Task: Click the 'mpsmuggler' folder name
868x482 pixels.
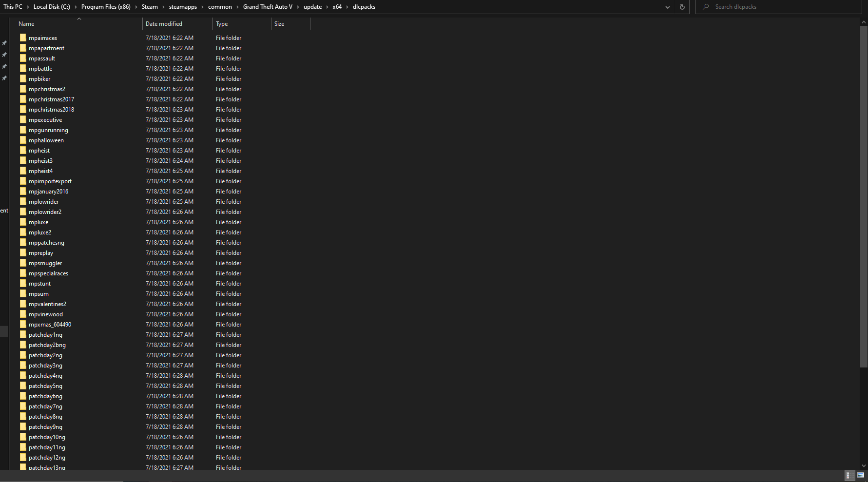Action: coord(45,263)
